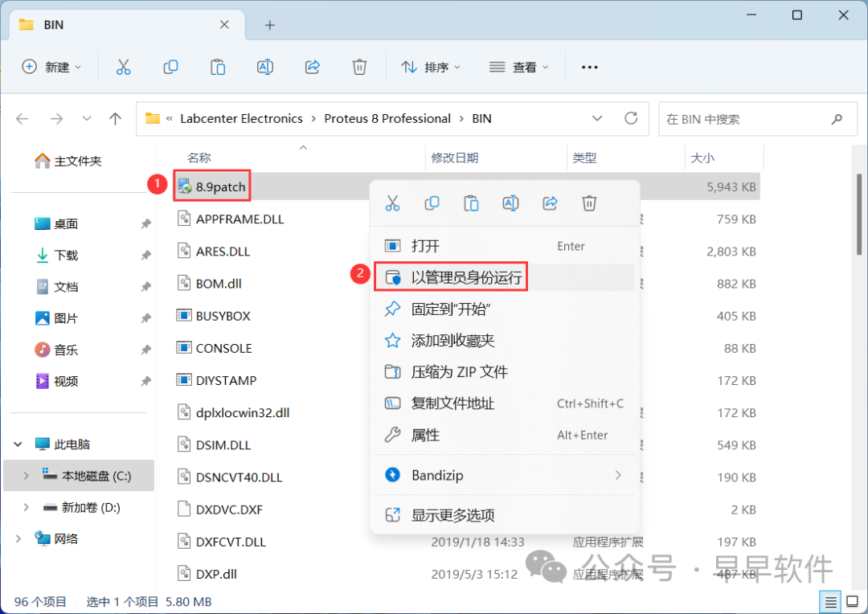Click the 新建 button to create new item
This screenshot has width=868, height=614.
(x=51, y=67)
